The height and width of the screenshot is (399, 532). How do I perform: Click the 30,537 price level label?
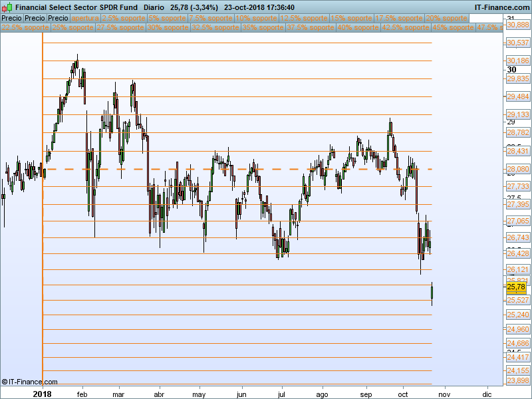[518, 43]
